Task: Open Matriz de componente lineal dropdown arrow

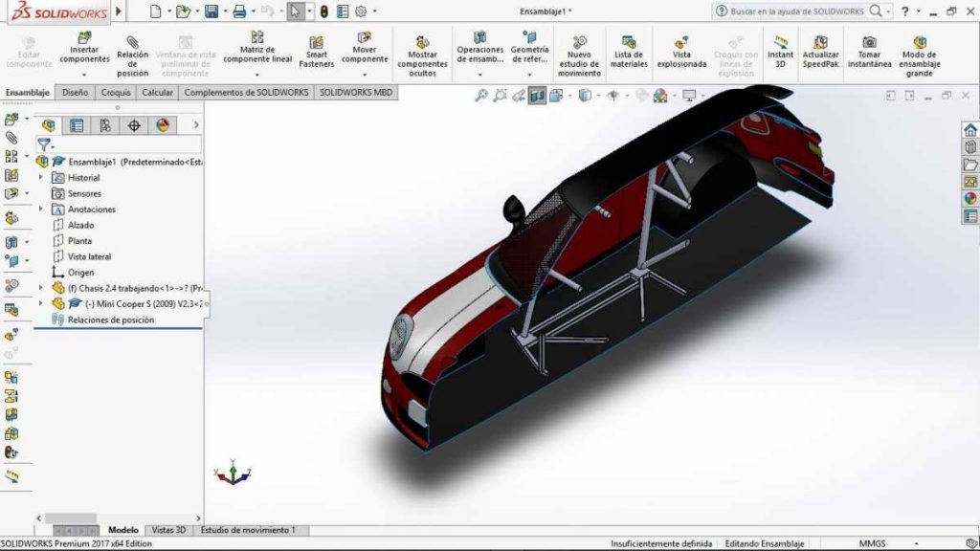Action: pos(257,73)
